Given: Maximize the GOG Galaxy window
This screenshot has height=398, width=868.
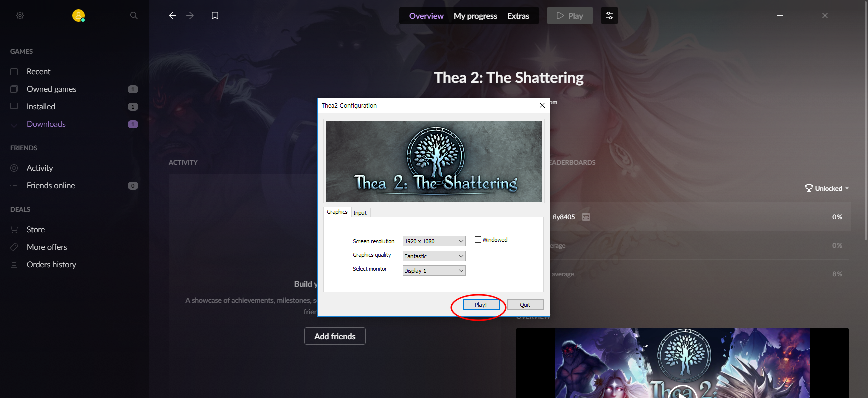Looking at the screenshot, I should click(802, 16).
